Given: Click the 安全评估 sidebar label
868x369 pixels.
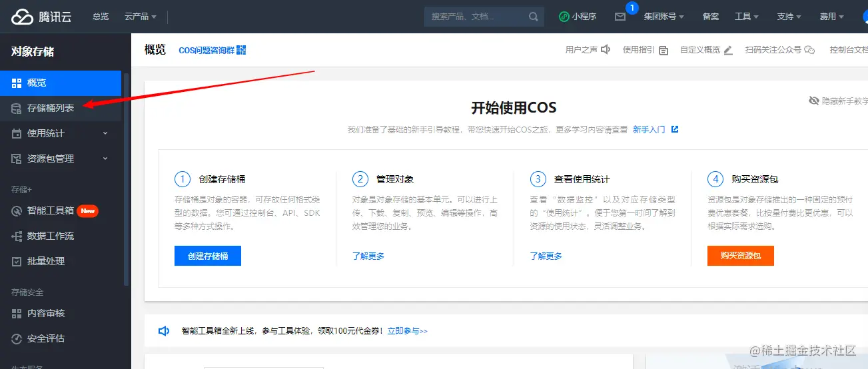Looking at the screenshot, I should (46, 338).
